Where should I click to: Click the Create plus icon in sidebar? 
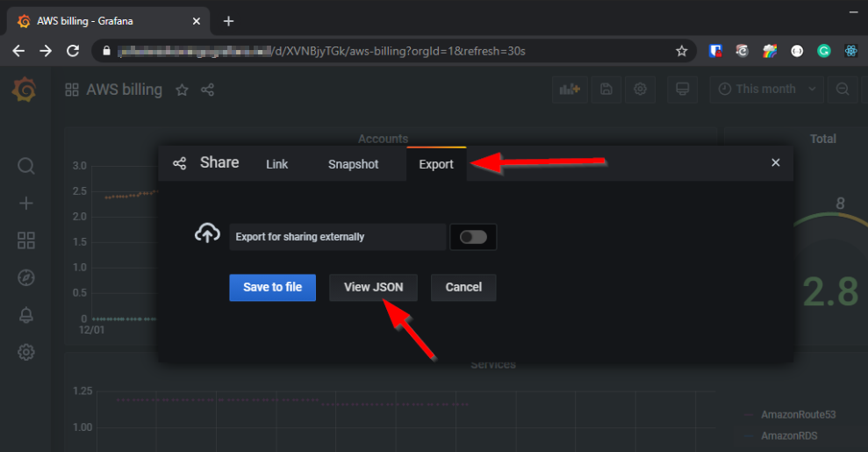coord(26,203)
